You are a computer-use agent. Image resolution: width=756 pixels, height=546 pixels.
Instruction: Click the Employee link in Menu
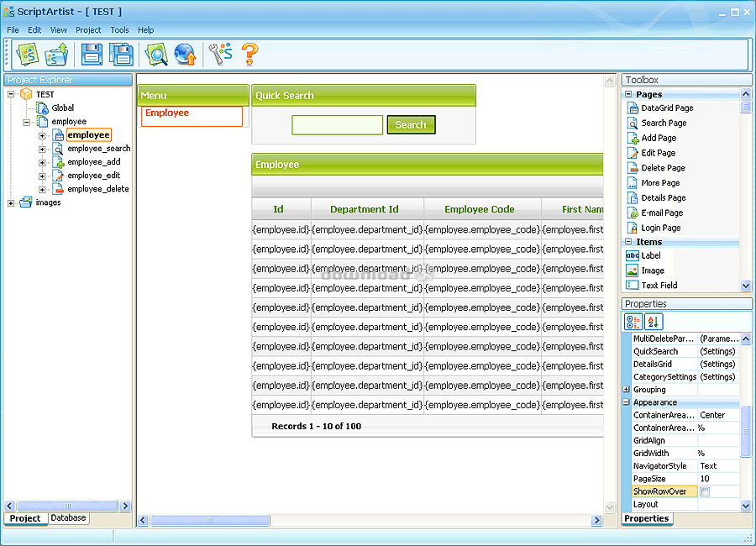pyautogui.click(x=167, y=113)
